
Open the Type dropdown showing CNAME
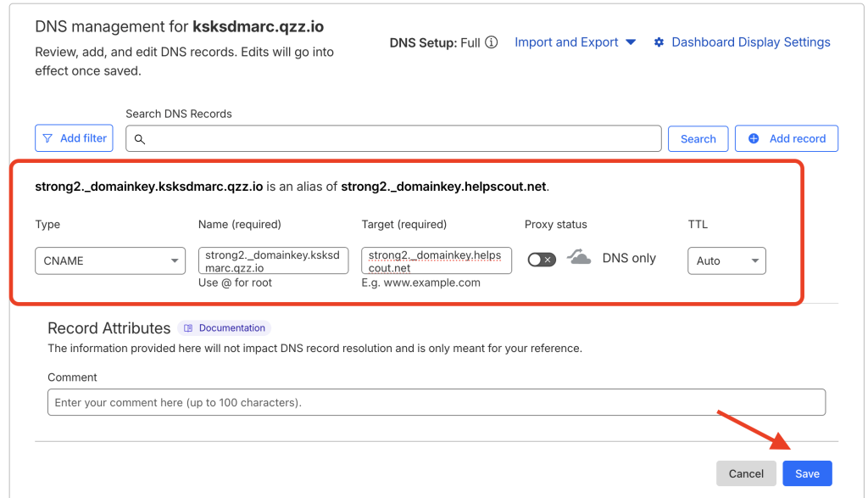click(x=110, y=261)
